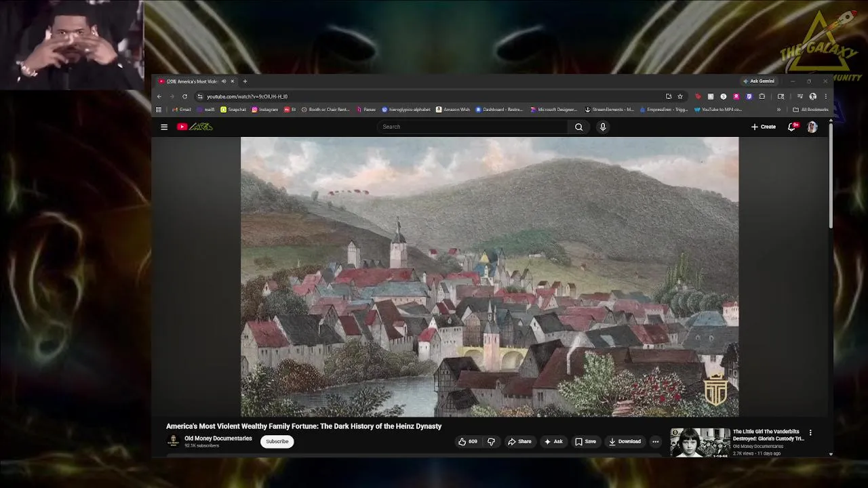868x488 pixels.
Task: Open the Chrome extensions puzzle icon
Action: [x=762, y=96]
